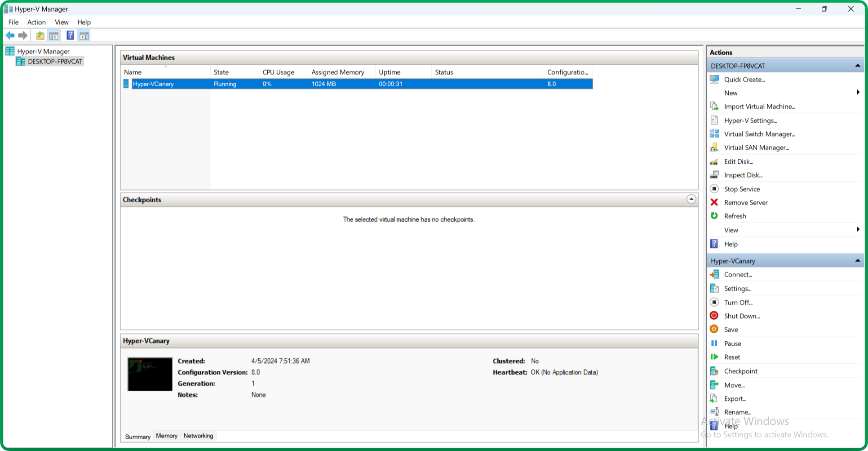868x451 pixels.
Task: Click the creation date 4/5/2024 7:51:36 AM
Action: (x=280, y=361)
